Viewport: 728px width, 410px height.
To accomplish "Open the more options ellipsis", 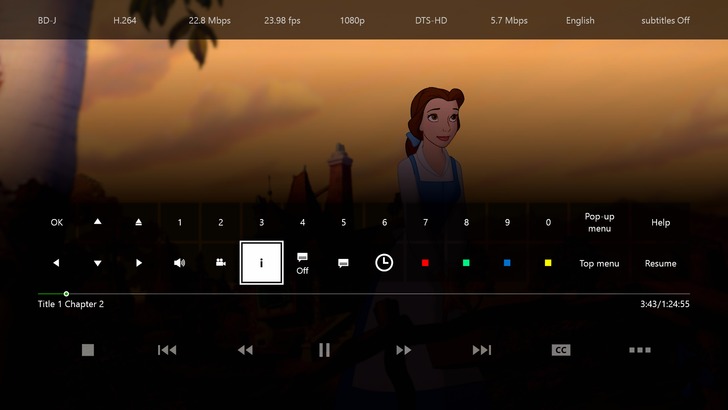I will tap(640, 350).
